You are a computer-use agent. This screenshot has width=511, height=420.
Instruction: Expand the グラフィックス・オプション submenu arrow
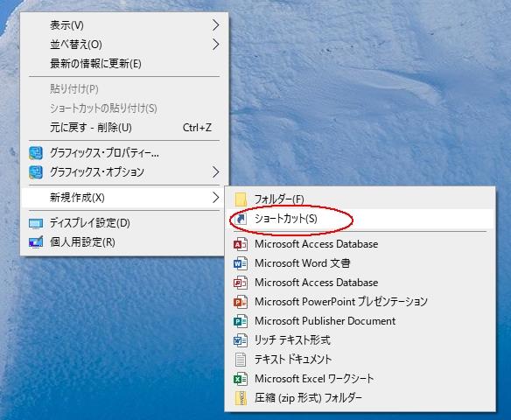[x=215, y=172]
